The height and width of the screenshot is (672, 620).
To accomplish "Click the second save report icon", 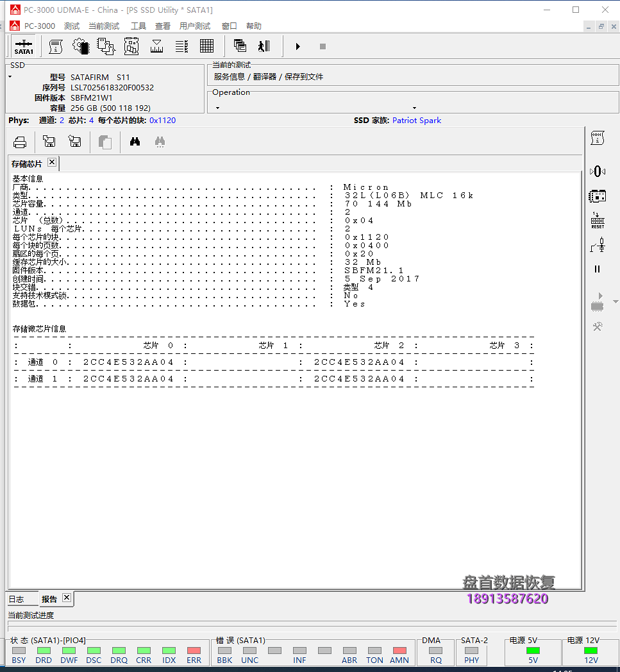I will pos(74,141).
